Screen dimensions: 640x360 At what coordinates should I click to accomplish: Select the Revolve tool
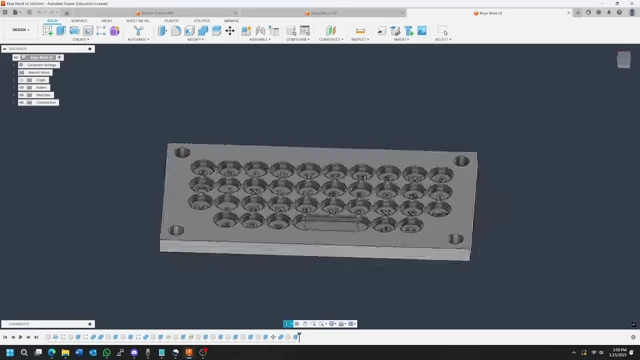(74, 31)
